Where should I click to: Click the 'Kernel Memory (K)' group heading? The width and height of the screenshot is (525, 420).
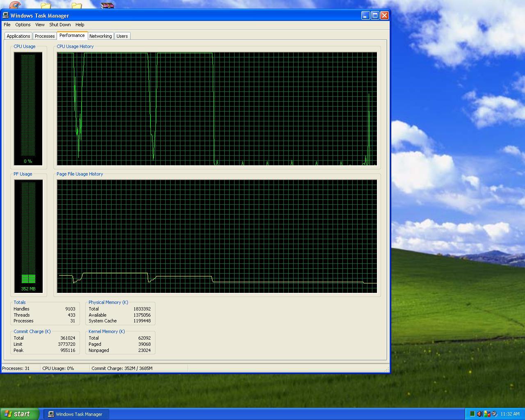pos(107,331)
